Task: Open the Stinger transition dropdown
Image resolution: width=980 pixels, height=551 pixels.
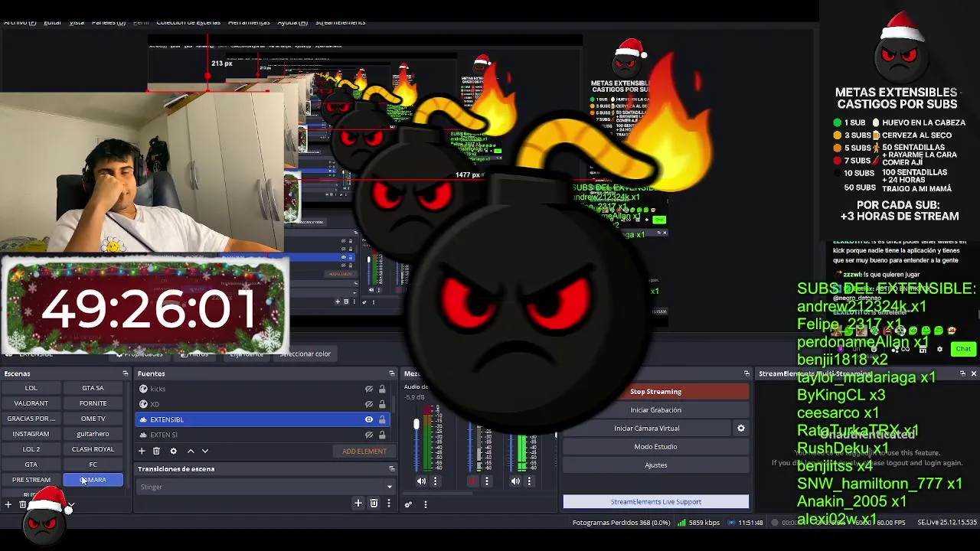Action: click(x=265, y=487)
